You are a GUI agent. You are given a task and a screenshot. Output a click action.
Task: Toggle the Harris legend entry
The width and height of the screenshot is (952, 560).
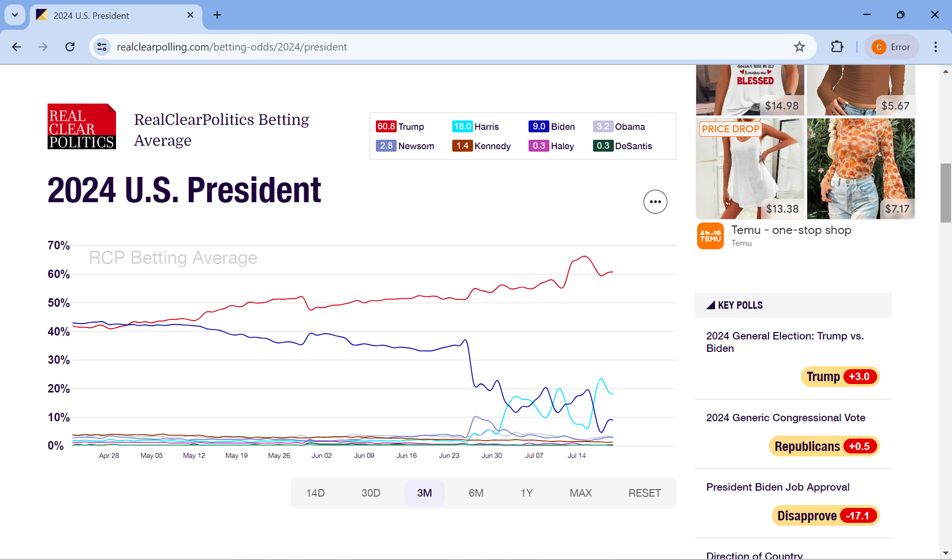pos(476,126)
